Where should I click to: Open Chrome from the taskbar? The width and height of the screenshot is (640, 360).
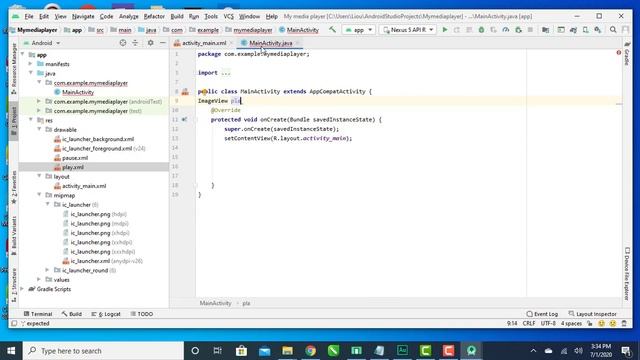point(311,351)
